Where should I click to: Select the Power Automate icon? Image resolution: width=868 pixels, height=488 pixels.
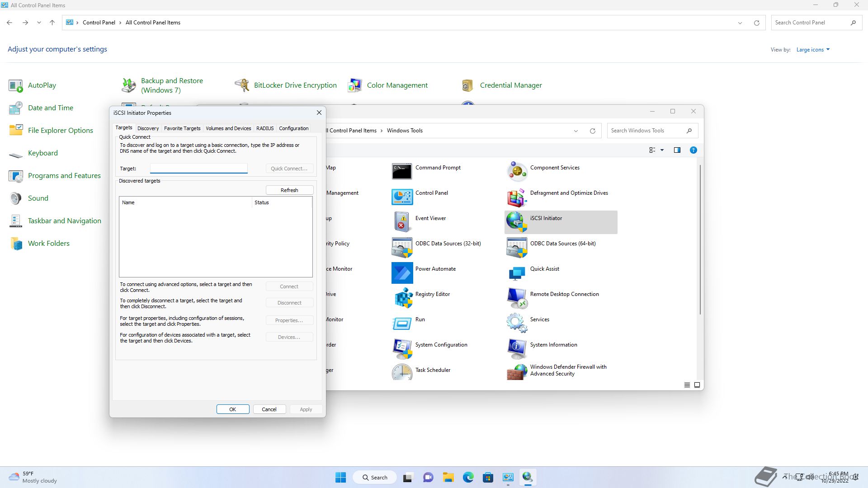pos(402,272)
